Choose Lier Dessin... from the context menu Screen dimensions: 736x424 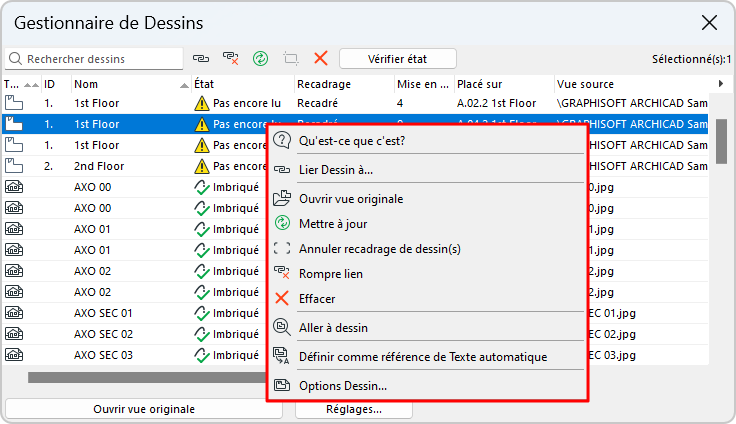point(336,170)
